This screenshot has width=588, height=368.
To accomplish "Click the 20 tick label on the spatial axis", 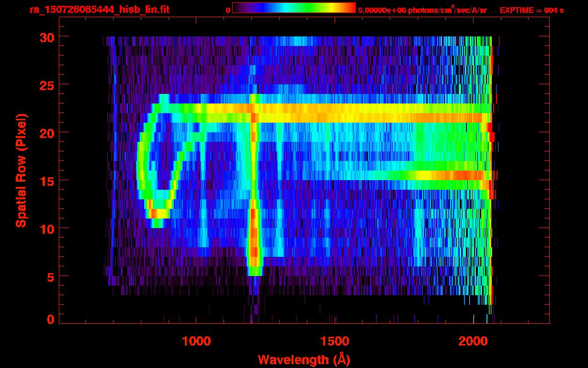I will pos(47,133).
